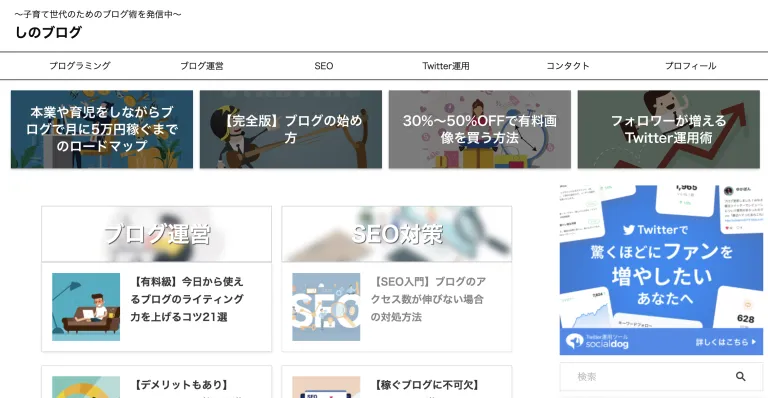Open the プログラミング menu item
768x398 pixels.
(80, 66)
